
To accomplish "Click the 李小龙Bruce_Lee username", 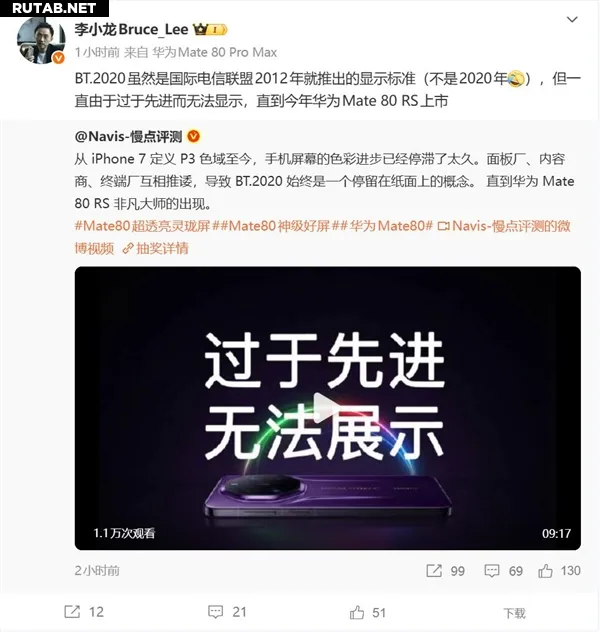I will 131,29.
